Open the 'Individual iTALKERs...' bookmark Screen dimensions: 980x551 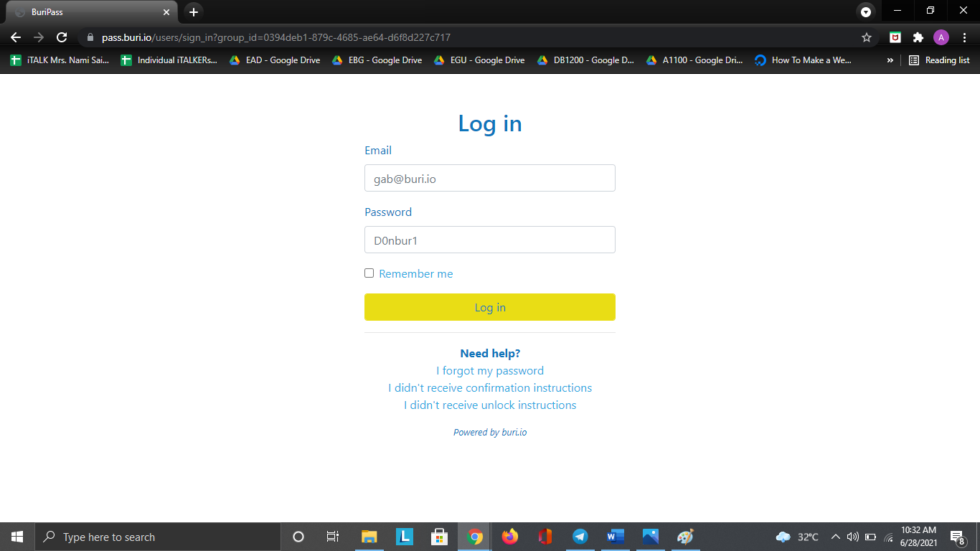coord(169,60)
